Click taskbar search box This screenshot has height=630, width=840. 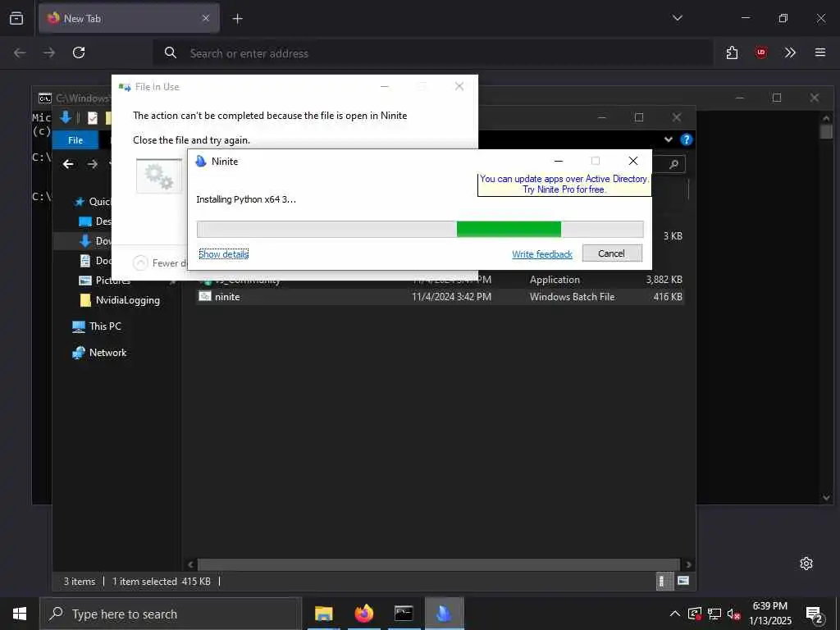(171, 614)
